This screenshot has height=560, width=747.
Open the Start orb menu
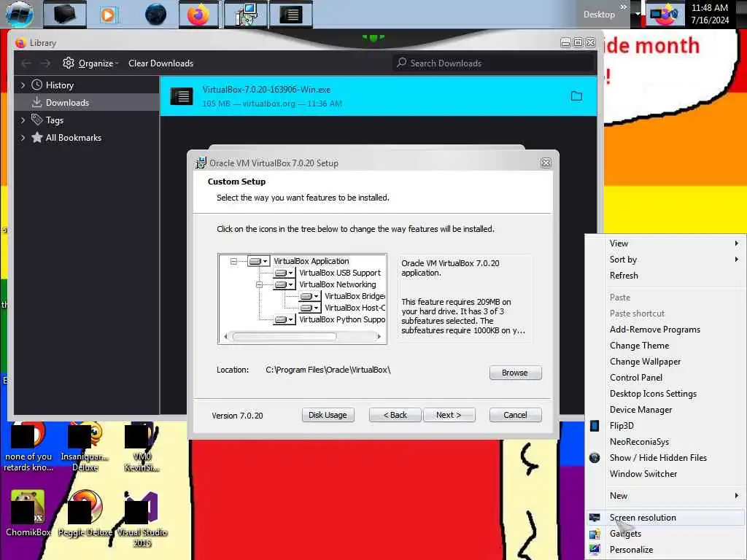coord(20,14)
